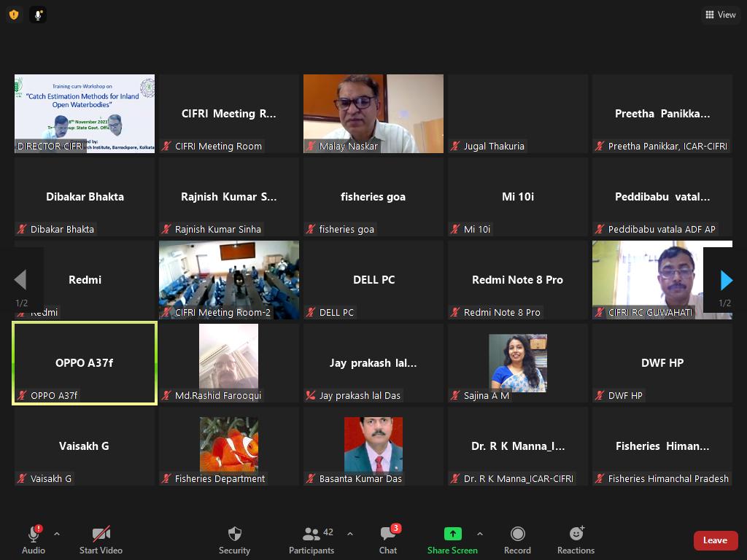
Task: Click the highlighted OPPO A37f participant tile
Action: [x=85, y=363]
